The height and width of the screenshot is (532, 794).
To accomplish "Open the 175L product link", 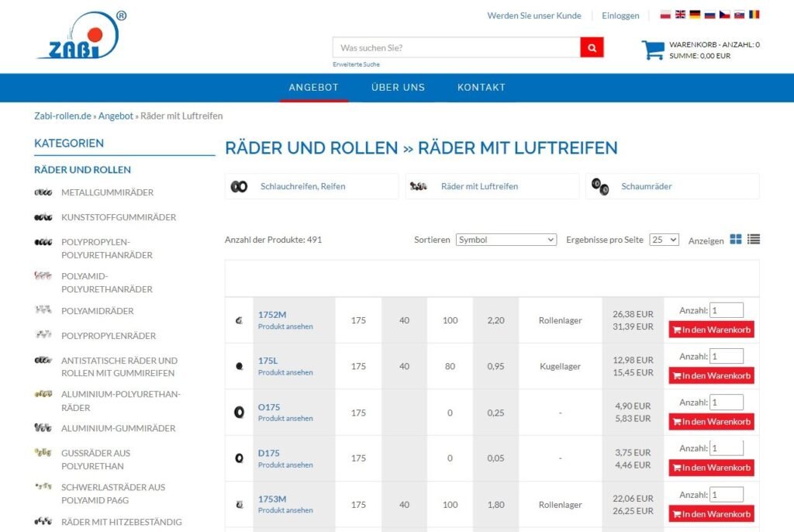I will pyautogui.click(x=268, y=361).
